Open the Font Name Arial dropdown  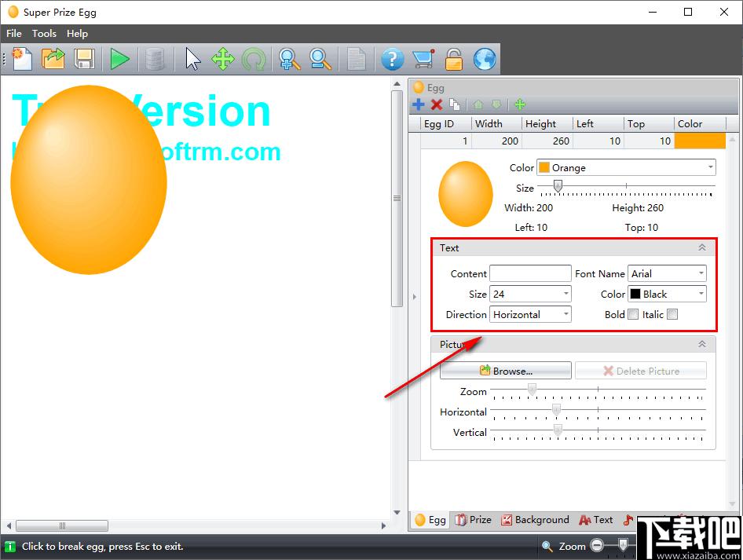(667, 273)
